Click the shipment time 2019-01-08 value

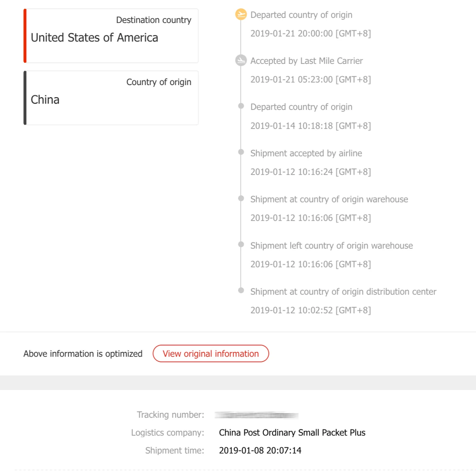[260, 451]
